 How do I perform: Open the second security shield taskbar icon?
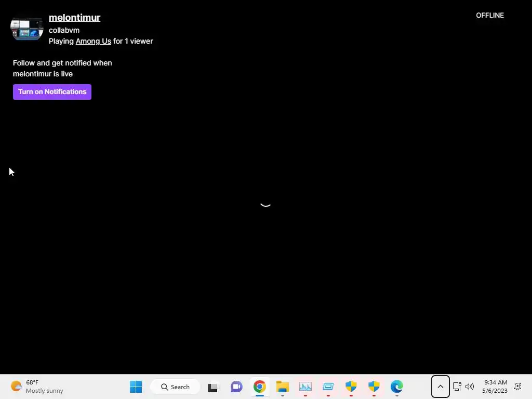click(x=374, y=387)
